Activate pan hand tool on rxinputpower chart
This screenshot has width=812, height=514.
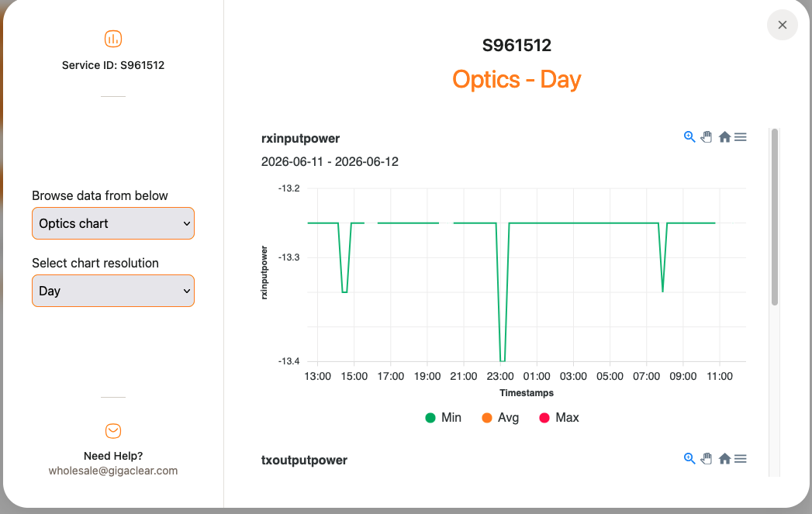coord(707,136)
